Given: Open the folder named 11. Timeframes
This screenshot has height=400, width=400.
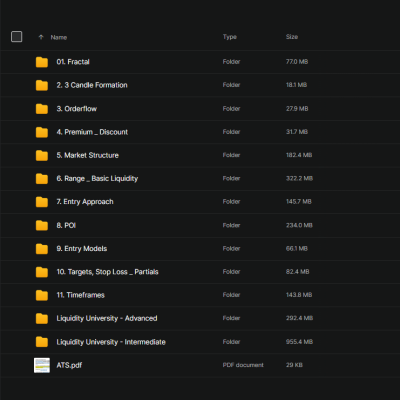Looking at the screenshot, I should point(80,295).
